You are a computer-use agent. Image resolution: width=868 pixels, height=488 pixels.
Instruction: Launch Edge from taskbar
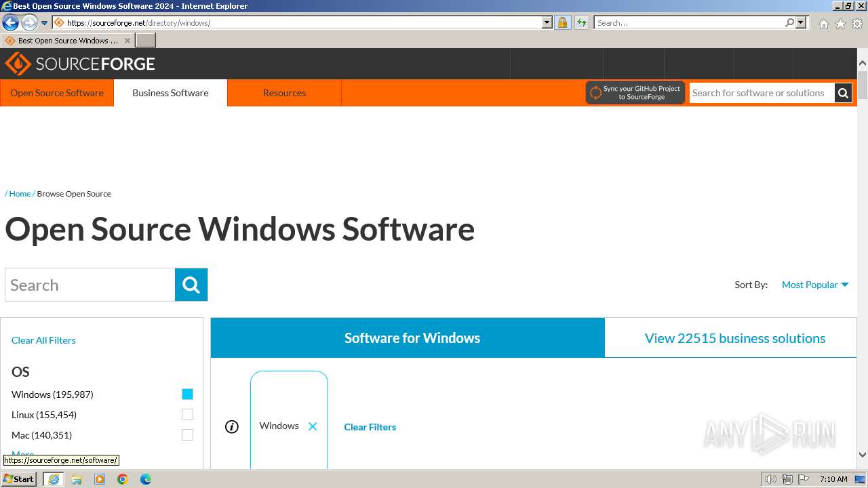pos(146,479)
